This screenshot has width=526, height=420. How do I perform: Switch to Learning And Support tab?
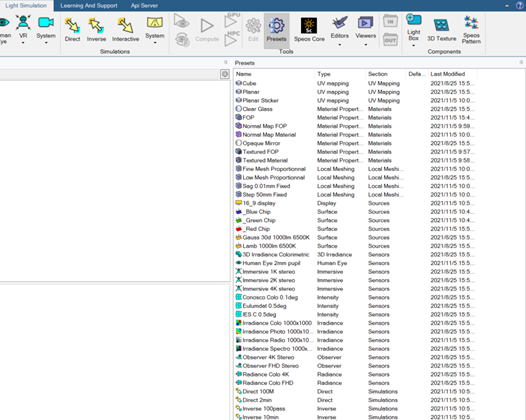[x=89, y=5]
